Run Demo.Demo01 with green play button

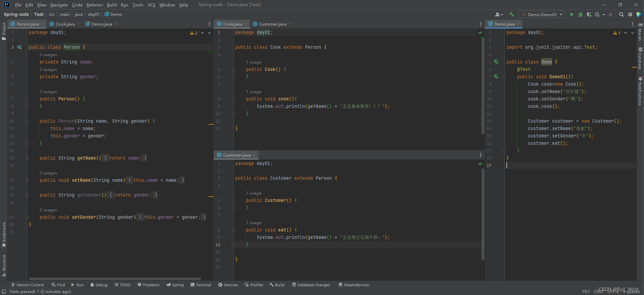(572, 14)
